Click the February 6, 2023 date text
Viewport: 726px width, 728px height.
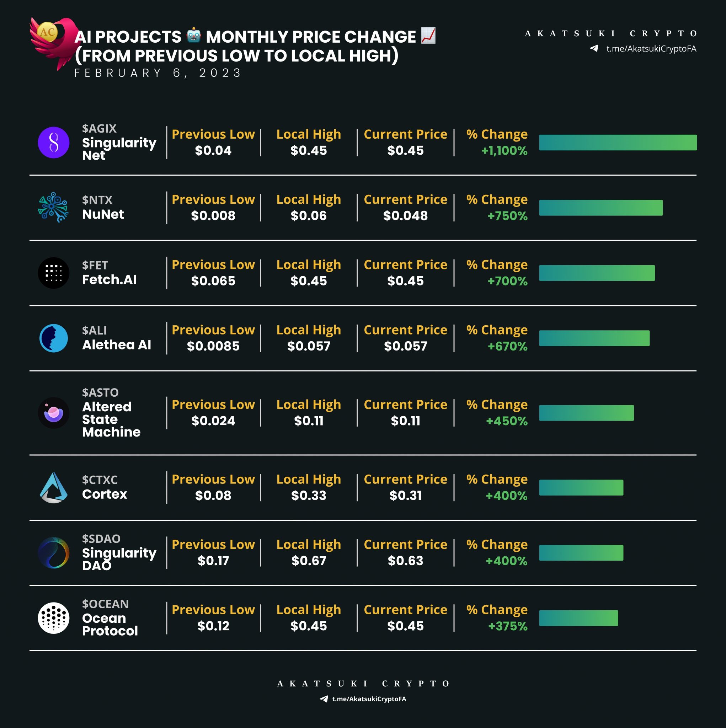158,73
